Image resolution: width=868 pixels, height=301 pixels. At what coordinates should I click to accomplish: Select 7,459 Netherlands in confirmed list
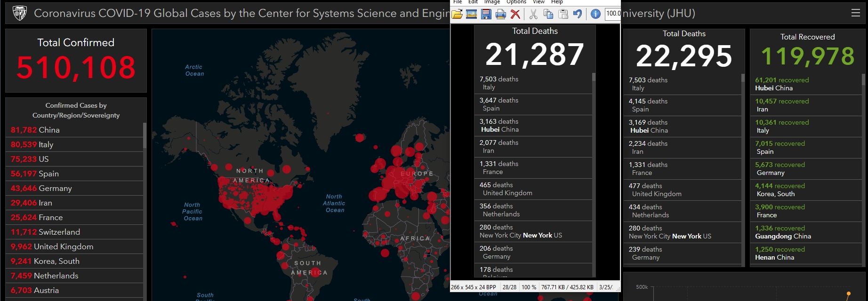(x=74, y=276)
